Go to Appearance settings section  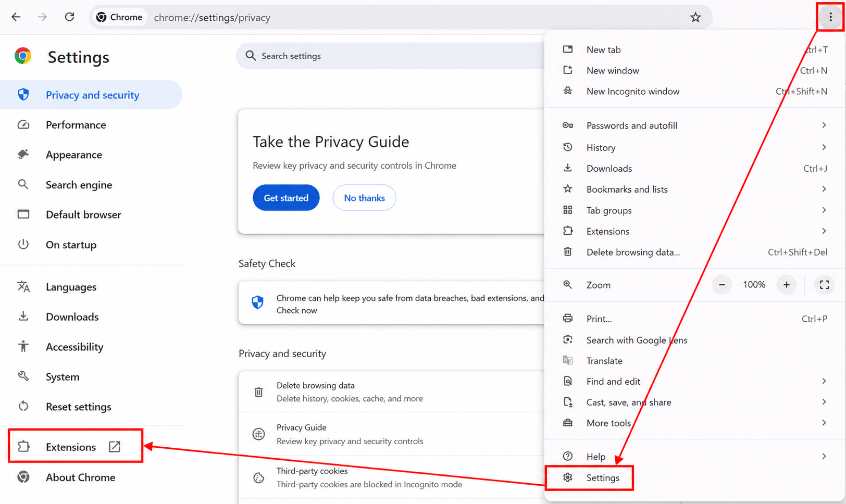91,155
